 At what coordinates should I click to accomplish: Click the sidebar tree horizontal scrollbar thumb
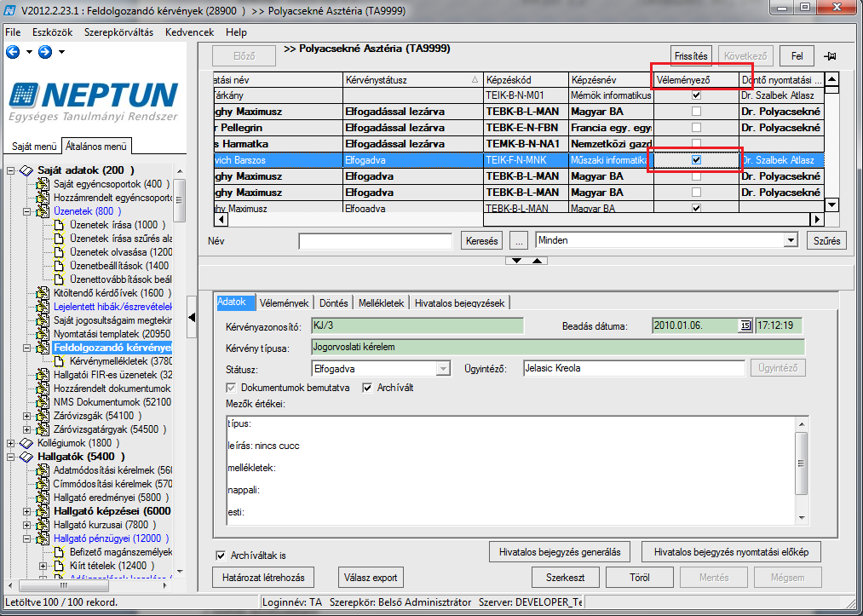click(63, 585)
